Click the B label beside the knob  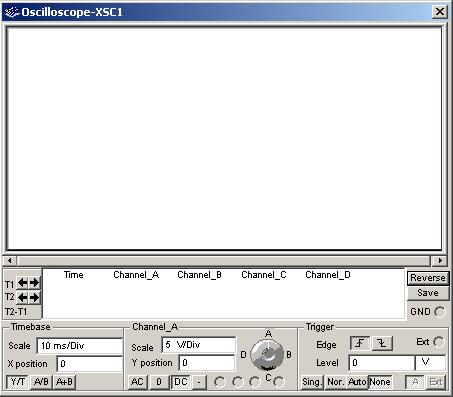289,355
